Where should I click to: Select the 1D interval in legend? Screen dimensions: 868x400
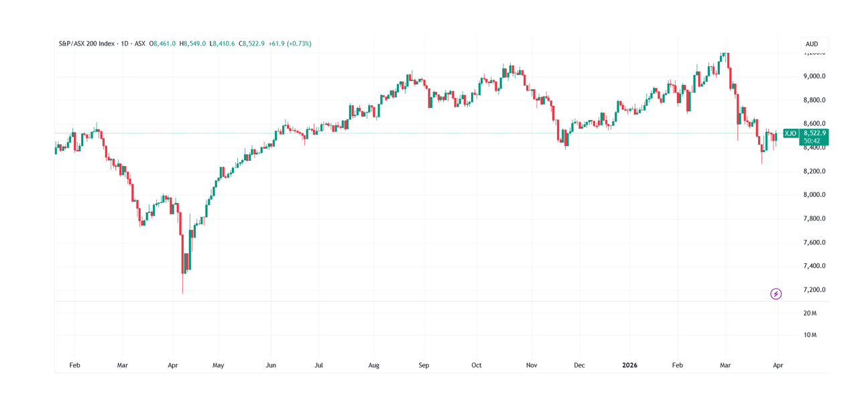125,44
